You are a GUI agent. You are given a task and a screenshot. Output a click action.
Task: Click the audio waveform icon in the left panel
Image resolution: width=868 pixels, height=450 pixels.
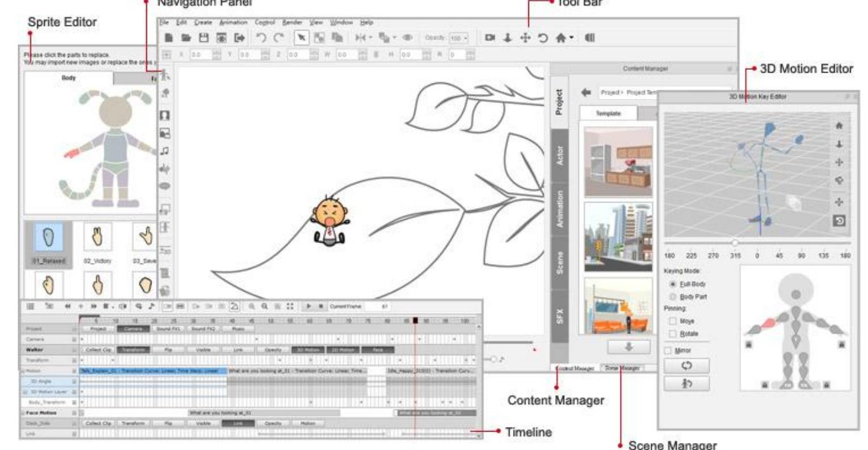click(164, 168)
